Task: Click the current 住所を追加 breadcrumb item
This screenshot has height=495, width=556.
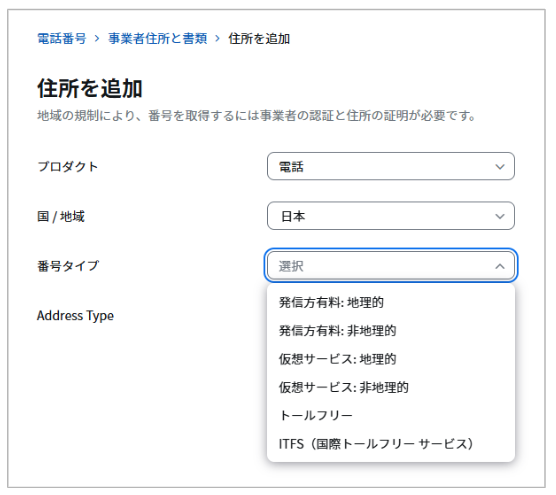Action: point(259,38)
